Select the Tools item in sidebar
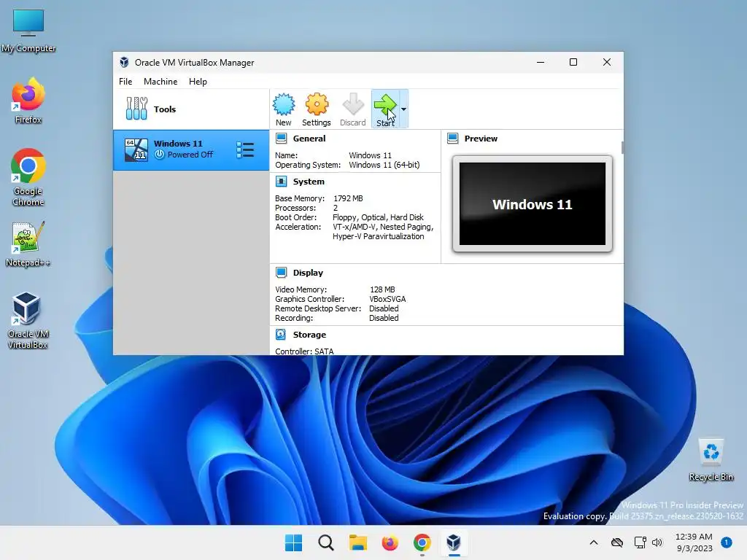The image size is (747, 560). click(191, 109)
